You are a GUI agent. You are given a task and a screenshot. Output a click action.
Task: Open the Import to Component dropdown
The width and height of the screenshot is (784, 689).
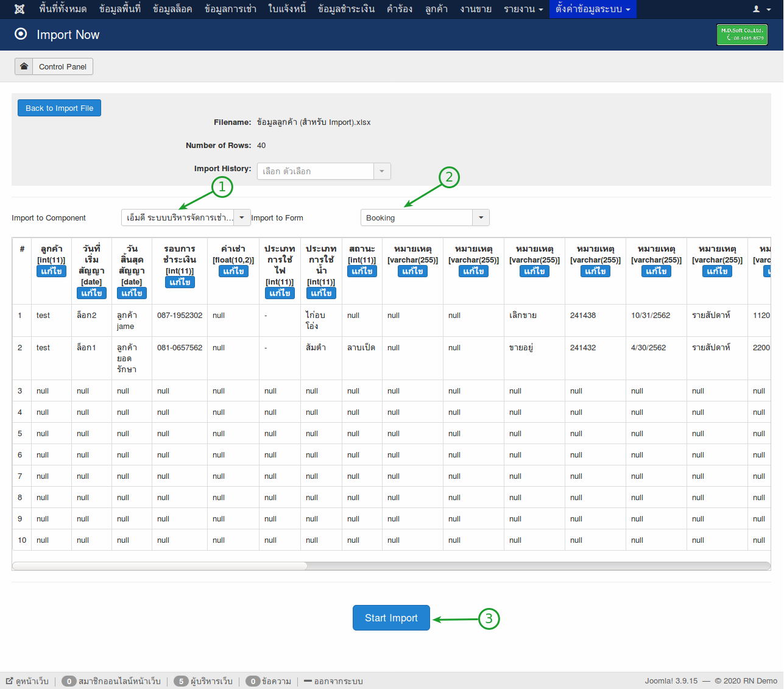point(186,217)
